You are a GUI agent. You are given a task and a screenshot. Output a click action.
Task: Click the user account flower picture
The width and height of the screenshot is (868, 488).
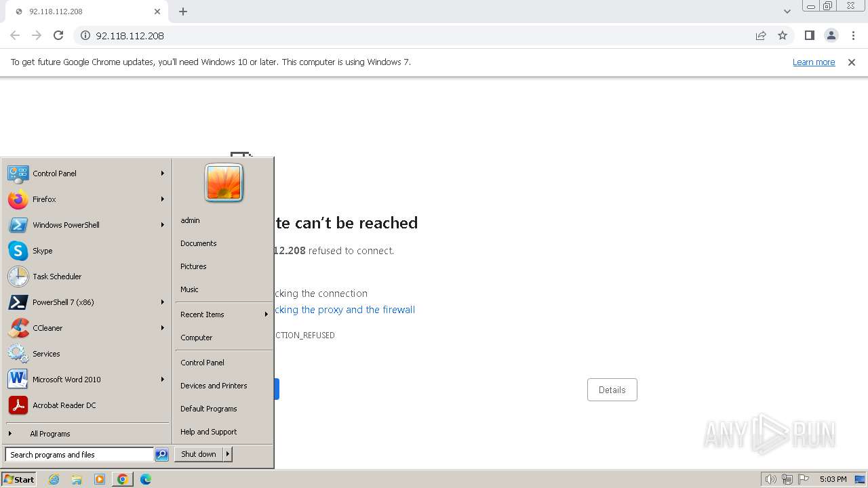click(x=224, y=183)
